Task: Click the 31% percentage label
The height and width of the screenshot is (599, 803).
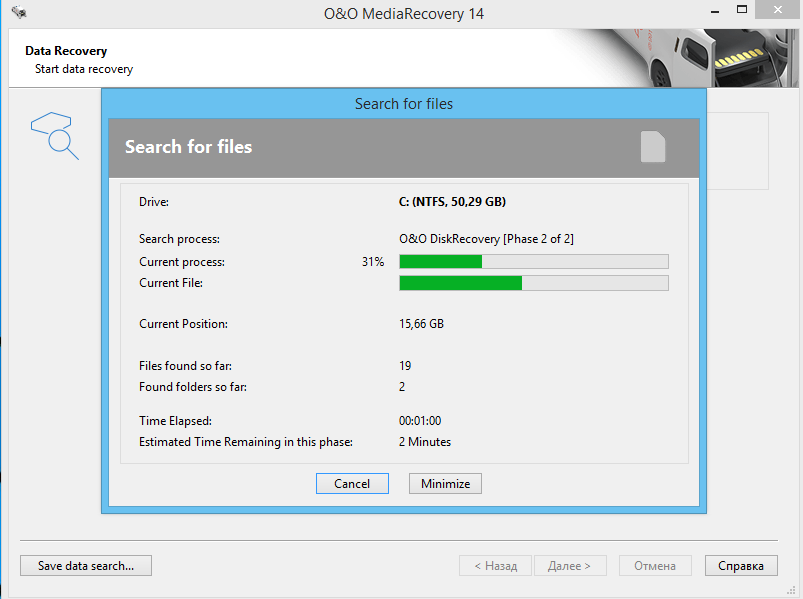Action: (373, 262)
